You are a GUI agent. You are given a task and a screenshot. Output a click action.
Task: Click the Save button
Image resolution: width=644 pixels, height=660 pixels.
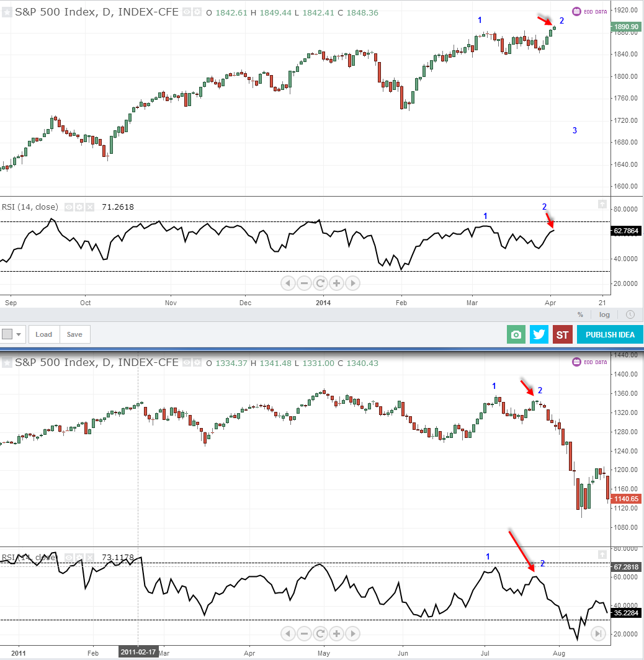(x=74, y=334)
